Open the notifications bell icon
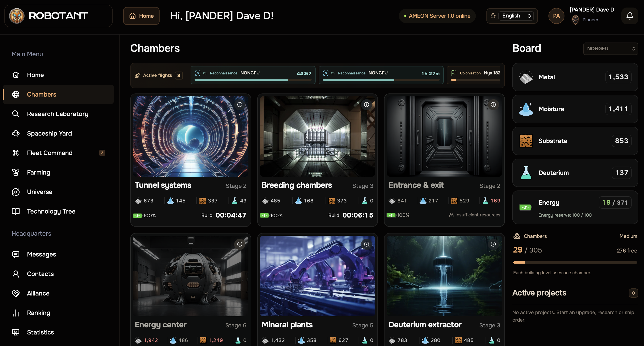644x346 pixels. tap(630, 16)
